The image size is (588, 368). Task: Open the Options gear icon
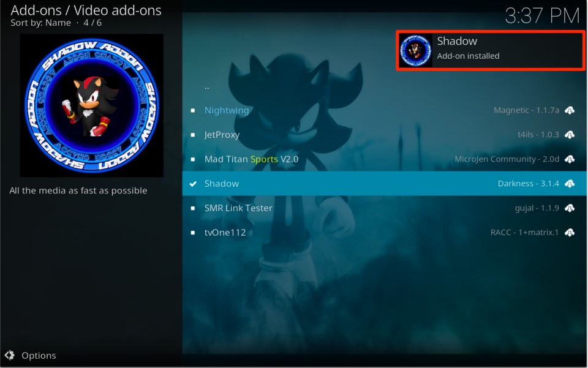tap(10, 355)
